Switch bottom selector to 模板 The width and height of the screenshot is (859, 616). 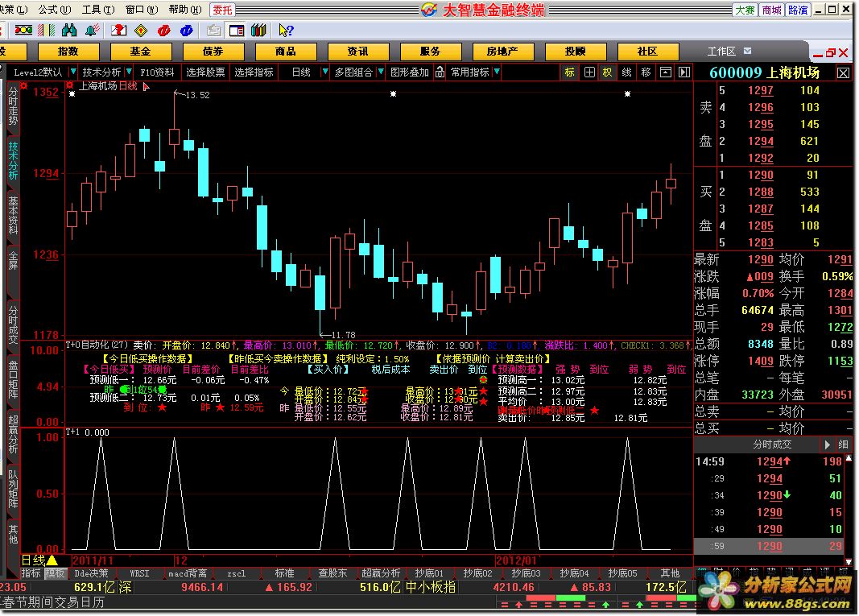55,573
